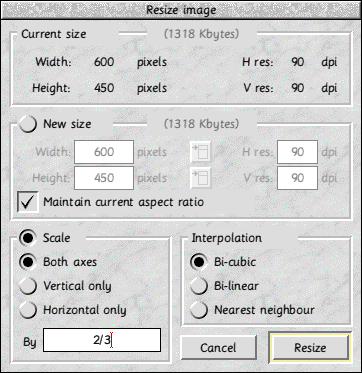Screen dimensions: 362x373
Task: Click the Resize button
Action: click(310, 348)
